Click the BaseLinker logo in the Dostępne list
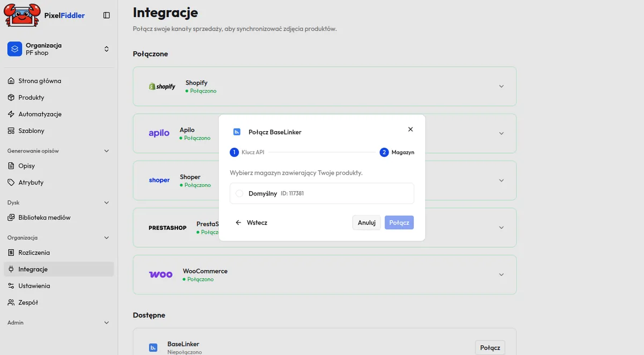644x355 pixels. [x=153, y=348]
